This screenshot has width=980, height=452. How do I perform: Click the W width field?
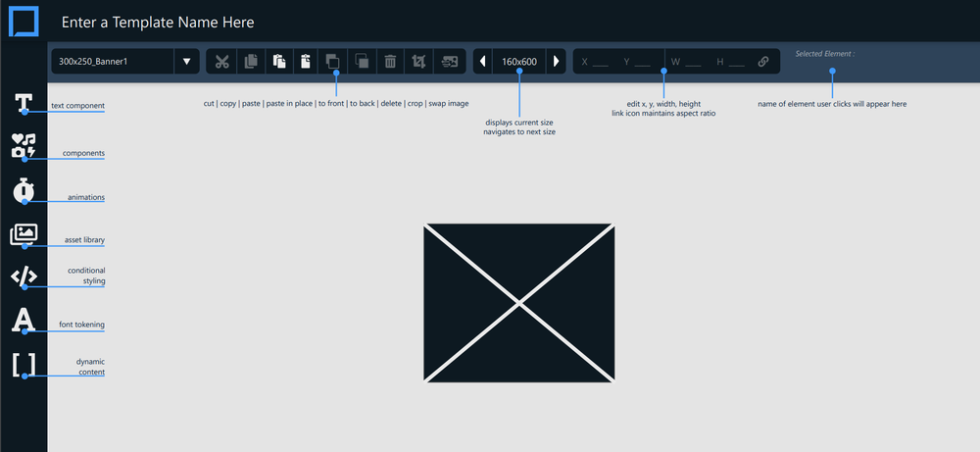[686, 62]
